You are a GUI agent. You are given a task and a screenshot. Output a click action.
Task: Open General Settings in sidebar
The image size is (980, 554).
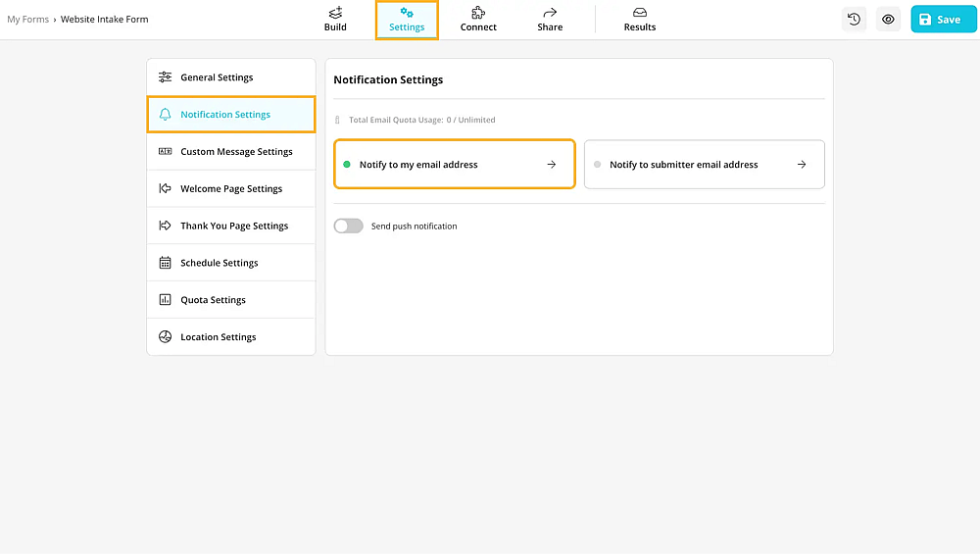pyautogui.click(x=231, y=77)
